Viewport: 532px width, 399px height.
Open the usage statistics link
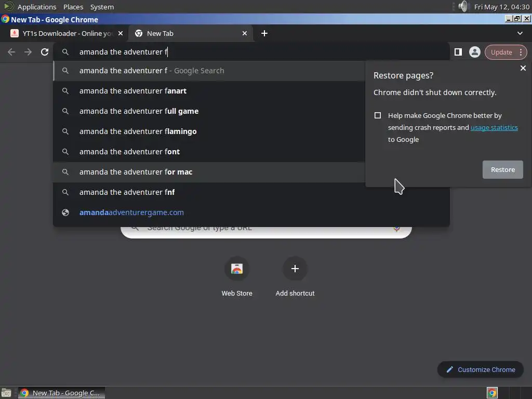494,128
